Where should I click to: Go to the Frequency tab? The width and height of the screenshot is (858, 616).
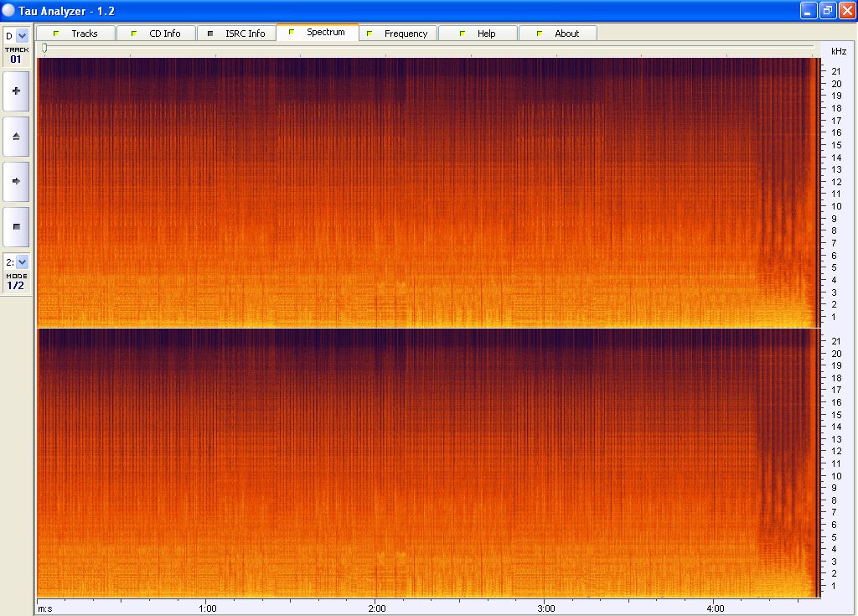[x=398, y=34]
